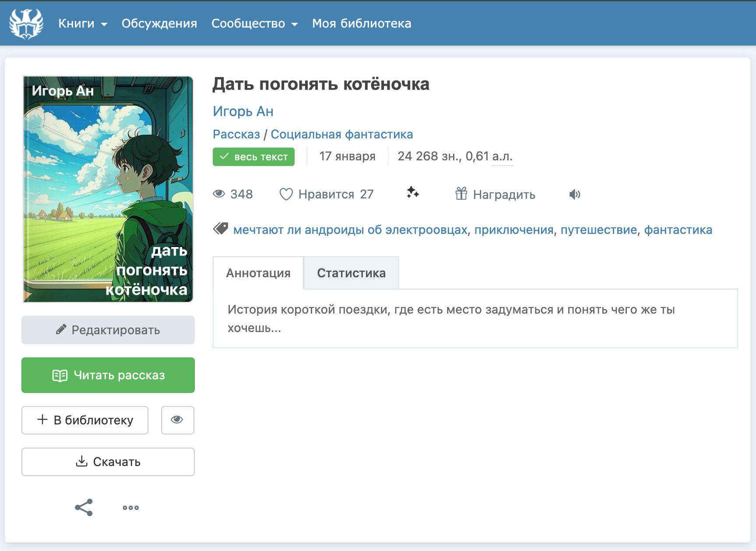
Task: Open the three-dots more options menu
Action: coord(130,508)
